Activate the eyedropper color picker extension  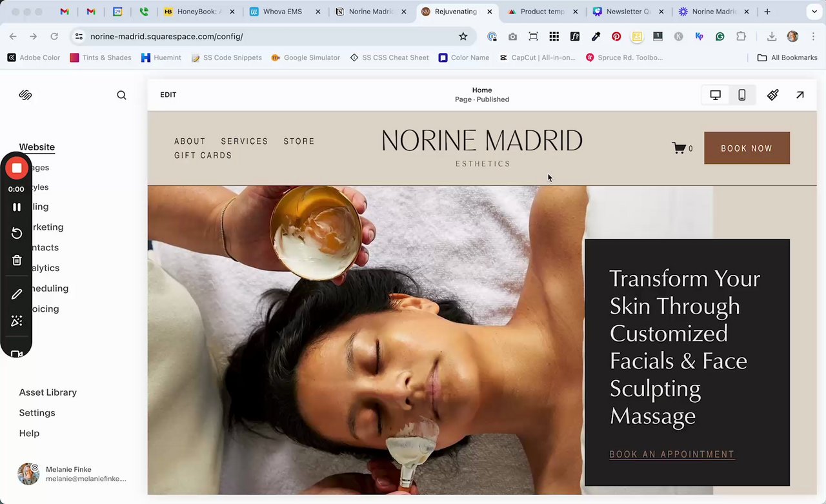596,37
